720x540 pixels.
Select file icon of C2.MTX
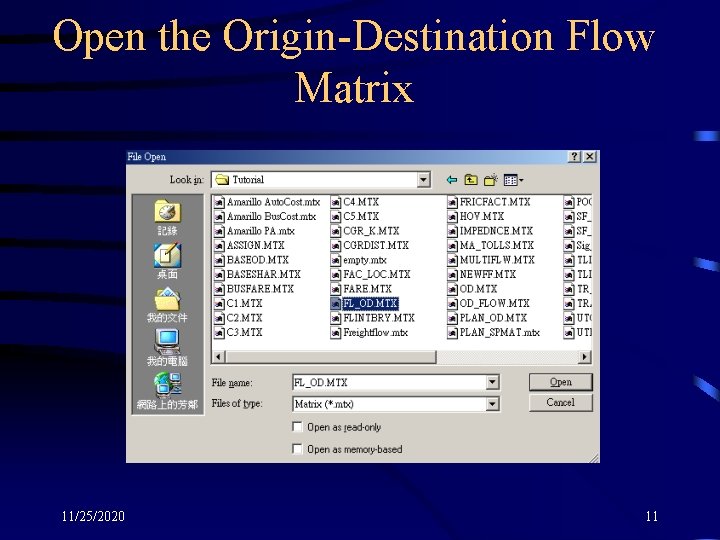pos(219,318)
